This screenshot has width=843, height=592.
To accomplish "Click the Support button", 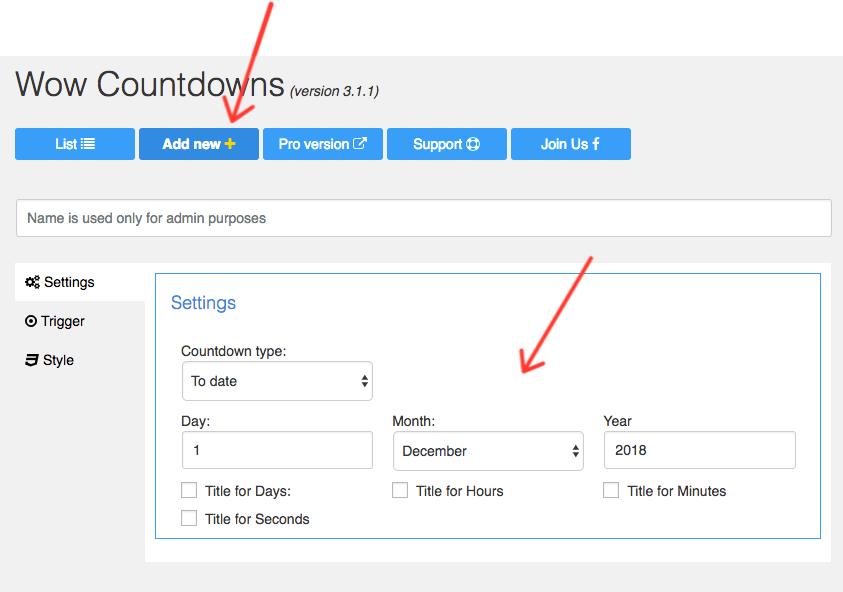I will tap(447, 144).
